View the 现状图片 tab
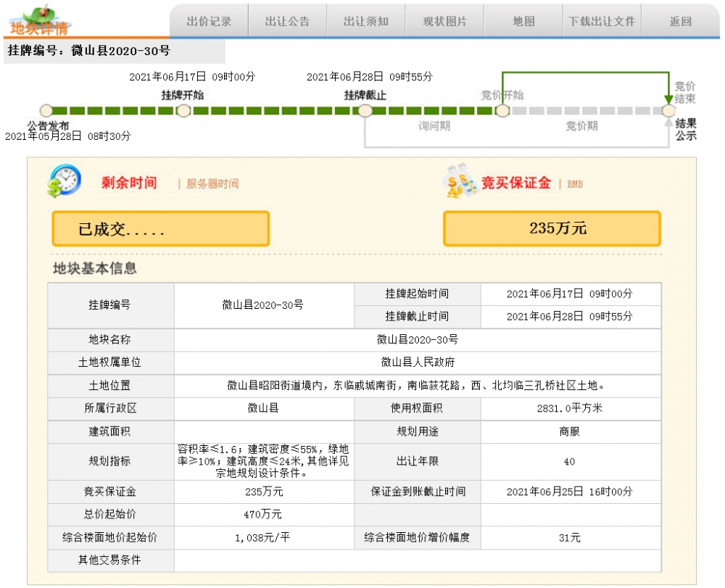 445,21
